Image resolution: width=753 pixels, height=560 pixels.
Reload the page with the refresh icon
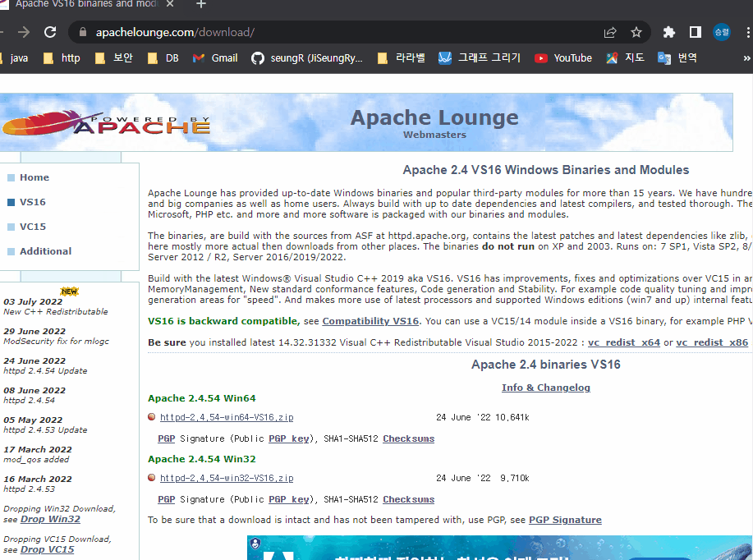50,32
